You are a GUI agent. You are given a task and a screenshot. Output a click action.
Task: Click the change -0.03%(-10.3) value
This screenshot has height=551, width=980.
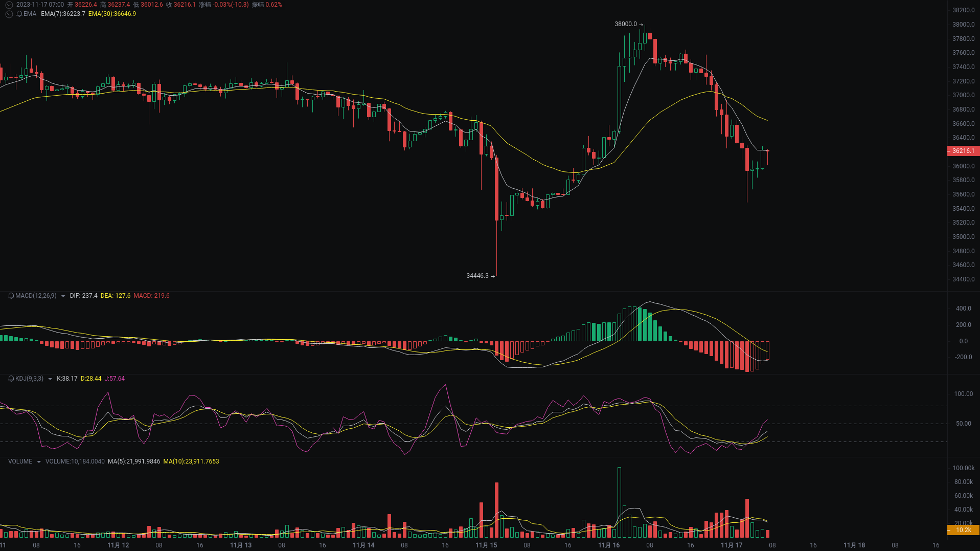click(231, 5)
